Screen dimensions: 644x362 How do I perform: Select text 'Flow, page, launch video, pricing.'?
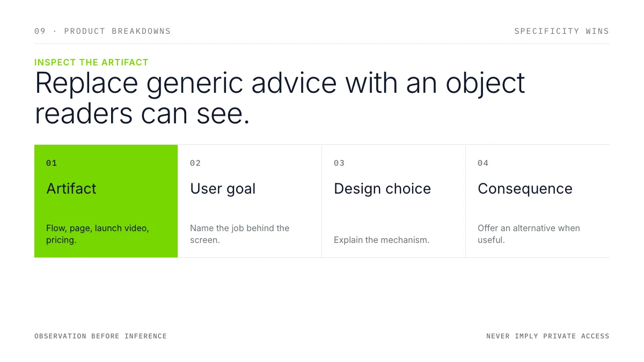click(x=98, y=234)
